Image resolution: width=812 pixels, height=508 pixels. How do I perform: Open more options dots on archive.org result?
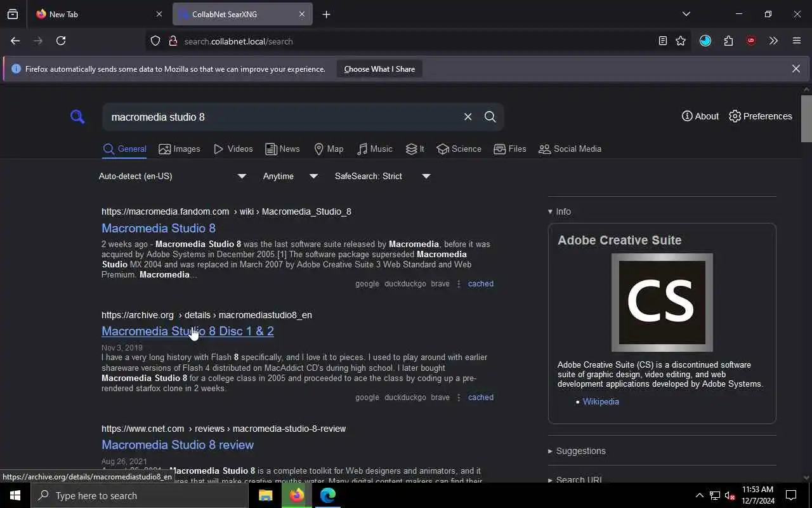459,398
